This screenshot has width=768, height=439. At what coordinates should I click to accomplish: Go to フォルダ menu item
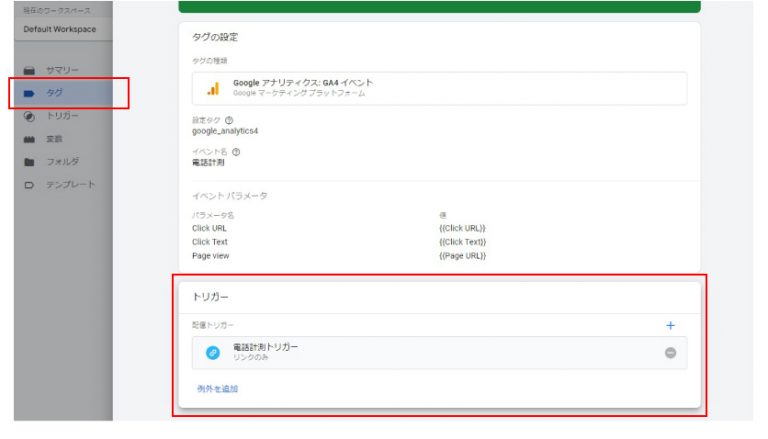point(62,161)
